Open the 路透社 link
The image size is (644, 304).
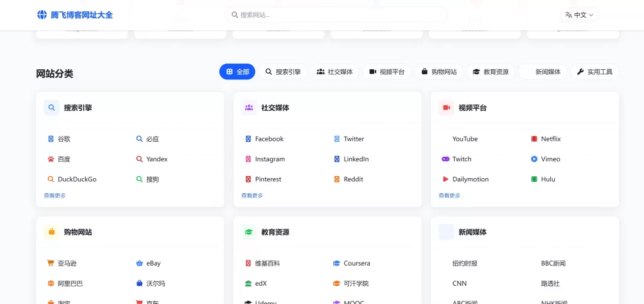coord(551,283)
